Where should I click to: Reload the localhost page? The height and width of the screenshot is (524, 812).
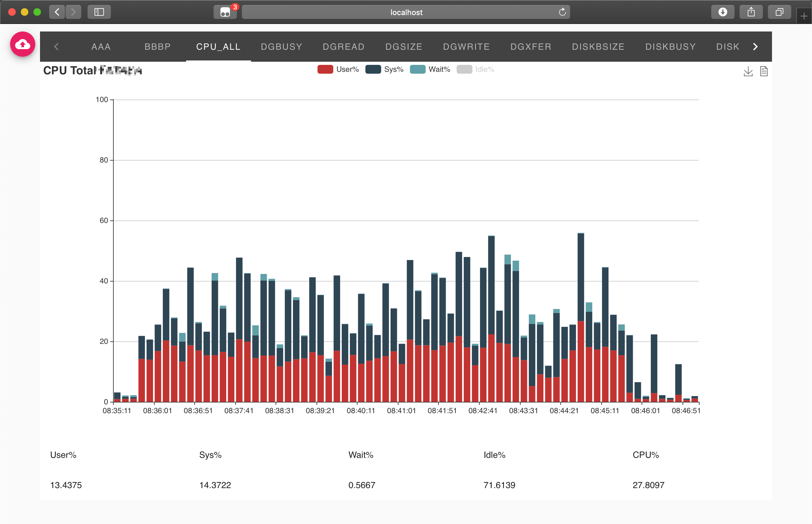tap(562, 12)
